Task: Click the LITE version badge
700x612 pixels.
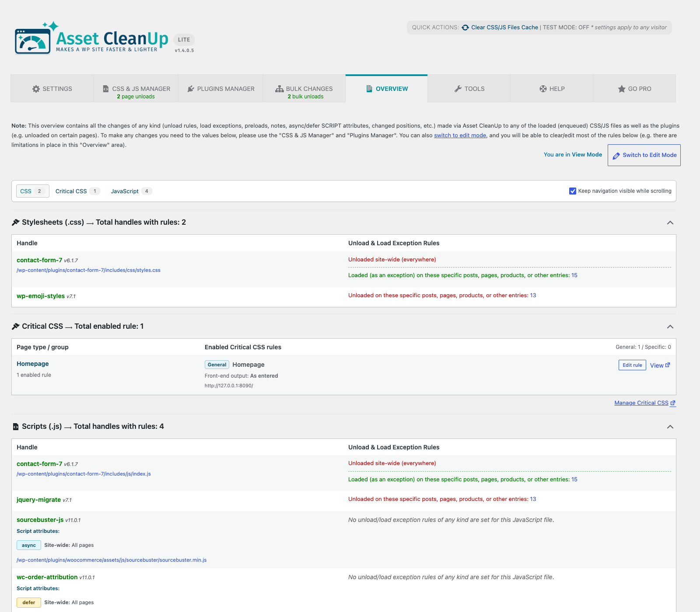Action: [x=184, y=39]
